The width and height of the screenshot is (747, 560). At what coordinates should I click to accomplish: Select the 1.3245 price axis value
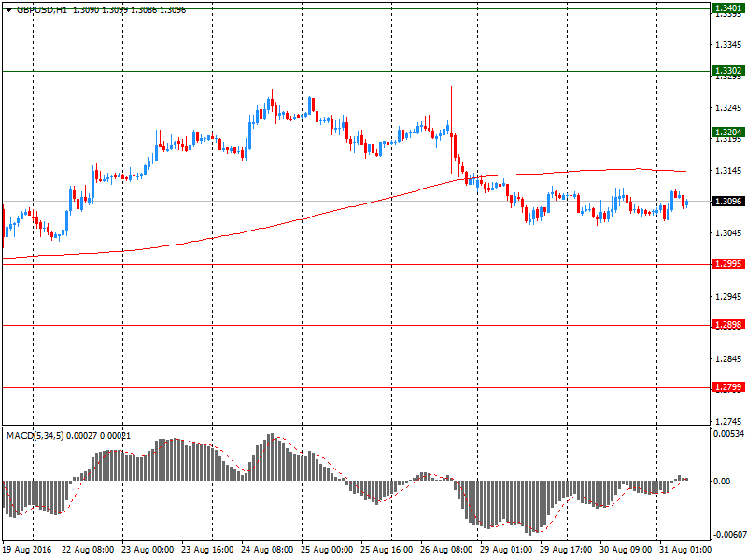click(x=728, y=107)
